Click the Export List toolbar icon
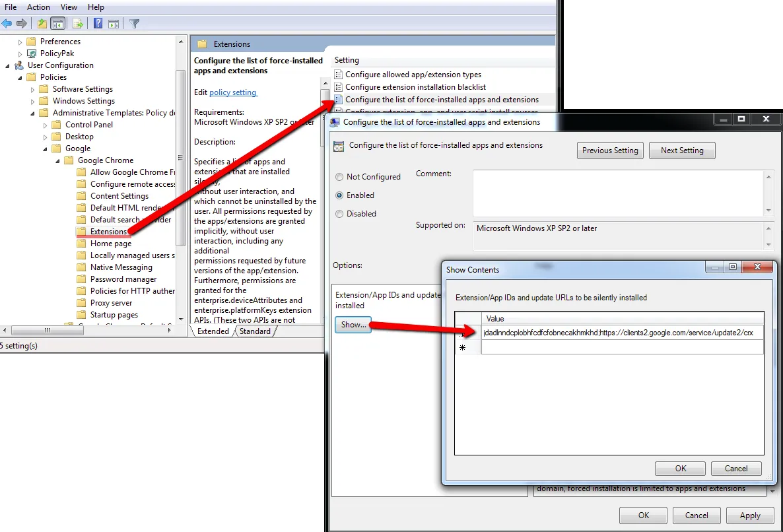 78,24
